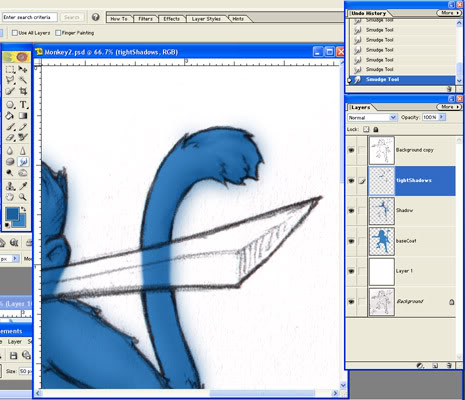Delete layer with Layers panel trash icon
The width and height of the screenshot is (465, 400).
coord(449,366)
